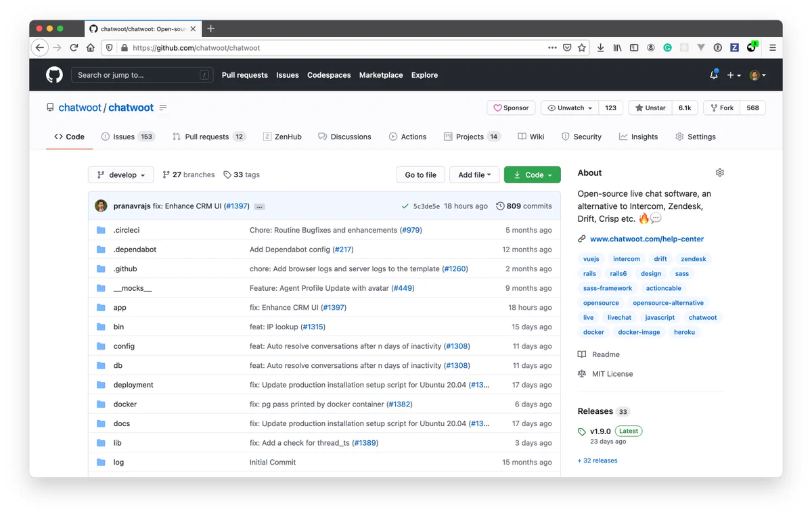
Task: Open Firefox downloads panel
Action: point(600,48)
